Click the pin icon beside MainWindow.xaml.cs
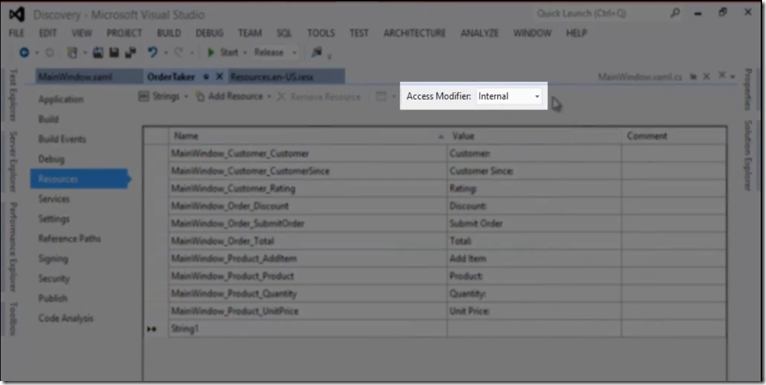This screenshot has width=766, height=385. click(x=693, y=77)
